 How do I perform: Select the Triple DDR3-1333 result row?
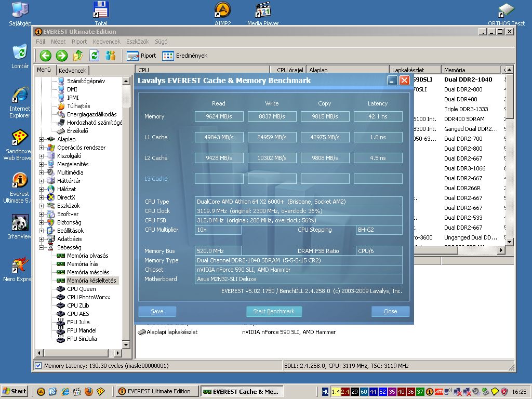466,109
